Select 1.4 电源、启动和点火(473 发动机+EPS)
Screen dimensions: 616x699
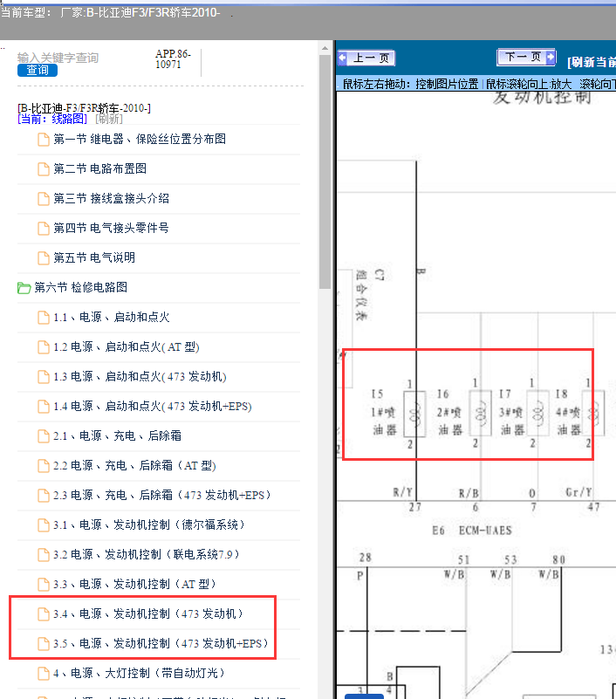tap(153, 407)
